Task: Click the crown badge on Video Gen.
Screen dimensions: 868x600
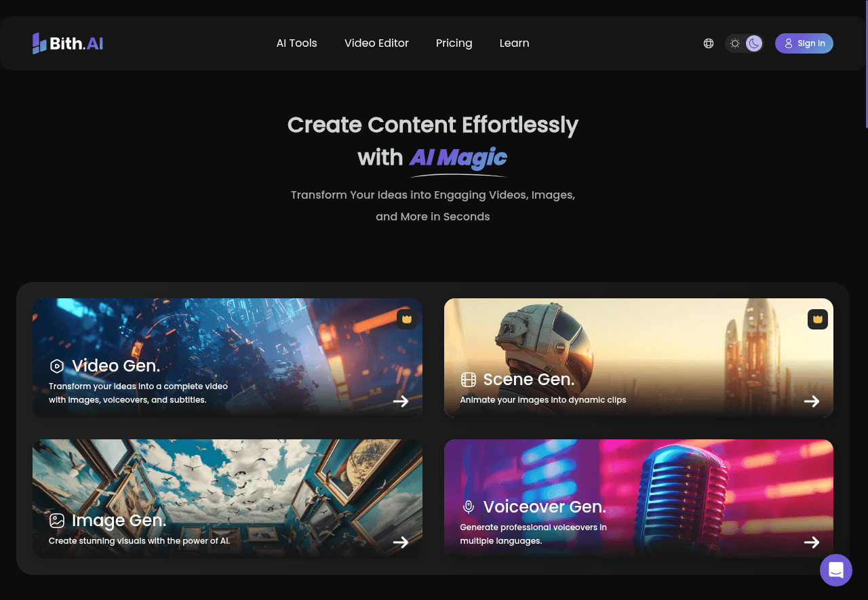Action: coord(407,319)
